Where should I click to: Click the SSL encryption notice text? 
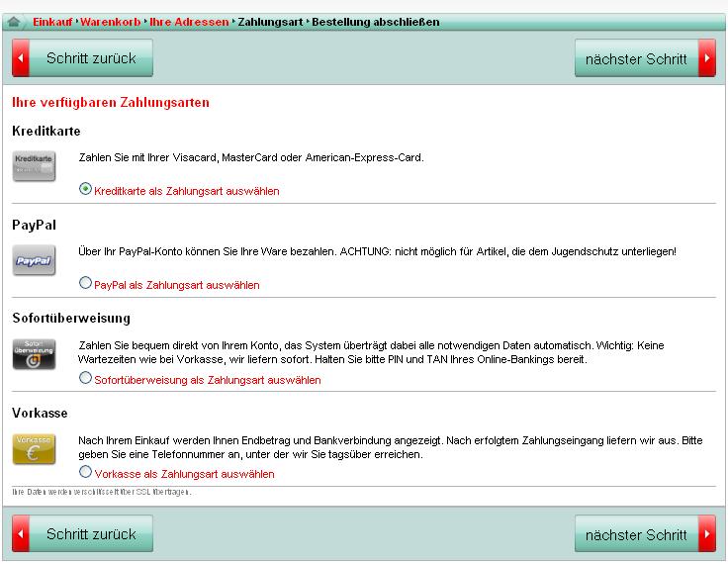102,492
